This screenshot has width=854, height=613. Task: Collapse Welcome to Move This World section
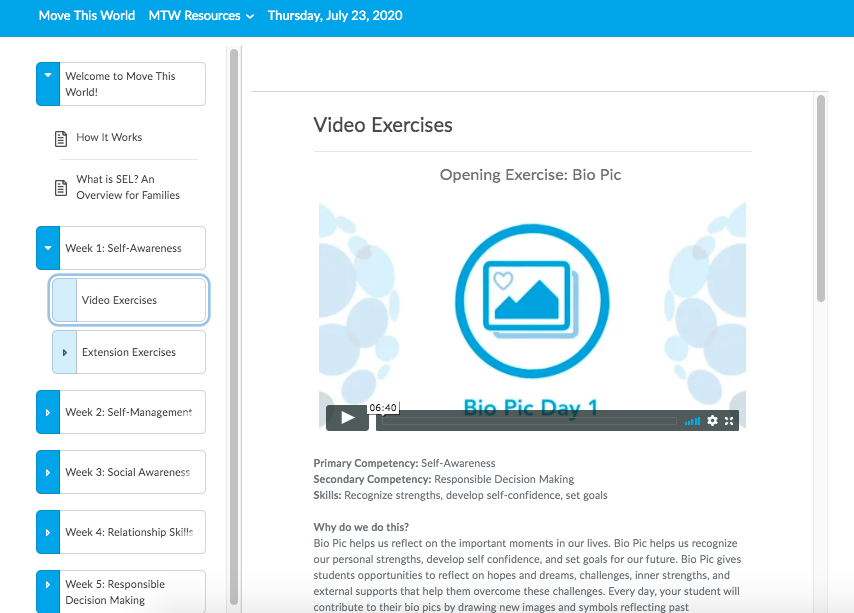48,76
